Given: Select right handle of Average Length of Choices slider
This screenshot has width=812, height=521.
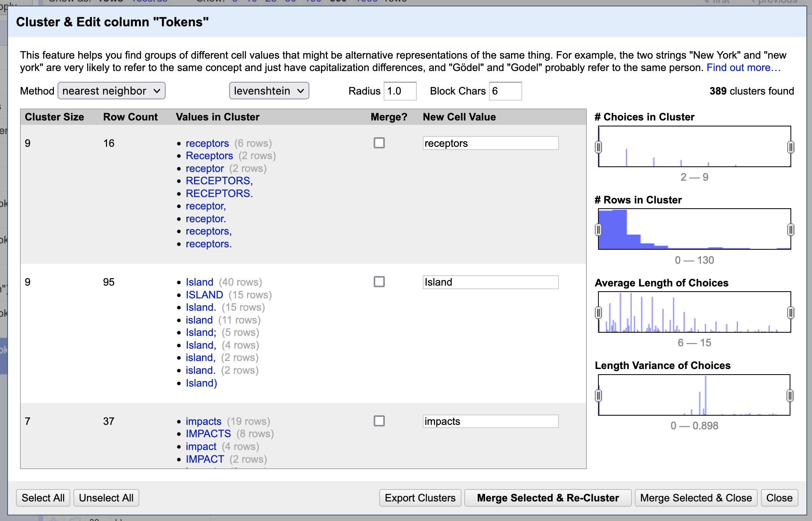Looking at the screenshot, I should pos(790,312).
